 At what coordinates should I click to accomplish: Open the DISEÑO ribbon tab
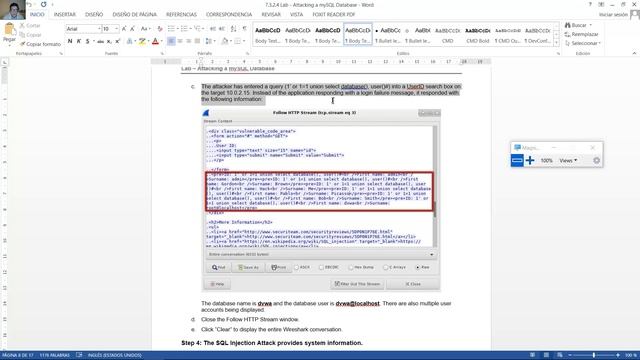coord(94,14)
